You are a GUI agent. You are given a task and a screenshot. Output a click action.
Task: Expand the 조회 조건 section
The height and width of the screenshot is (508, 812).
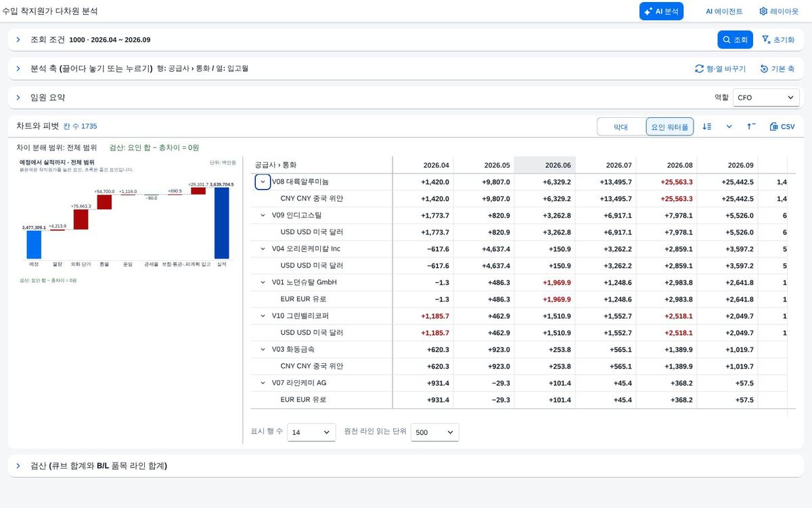tap(18, 40)
